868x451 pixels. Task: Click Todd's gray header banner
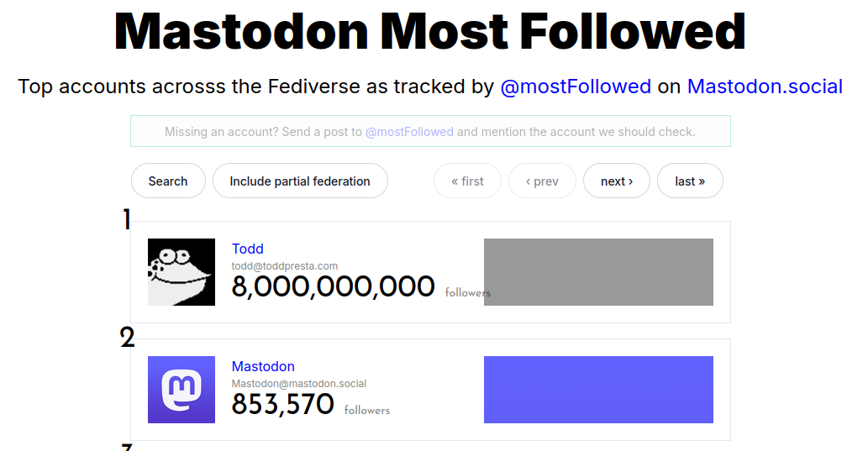[x=598, y=272]
